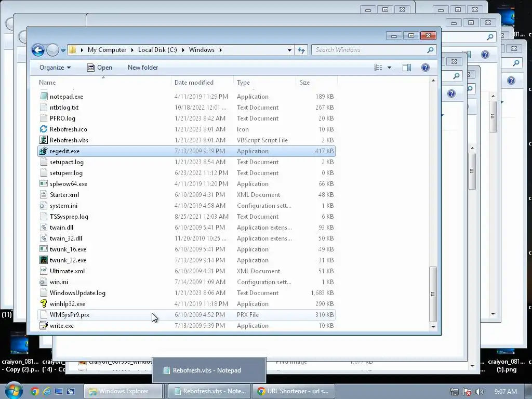
Task: Select the ntbtlog.txt file
Action: pos(187,107)
